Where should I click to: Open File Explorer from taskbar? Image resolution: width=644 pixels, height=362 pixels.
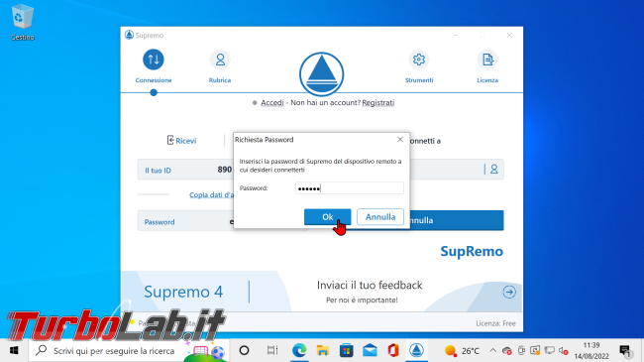coord(323,350)
